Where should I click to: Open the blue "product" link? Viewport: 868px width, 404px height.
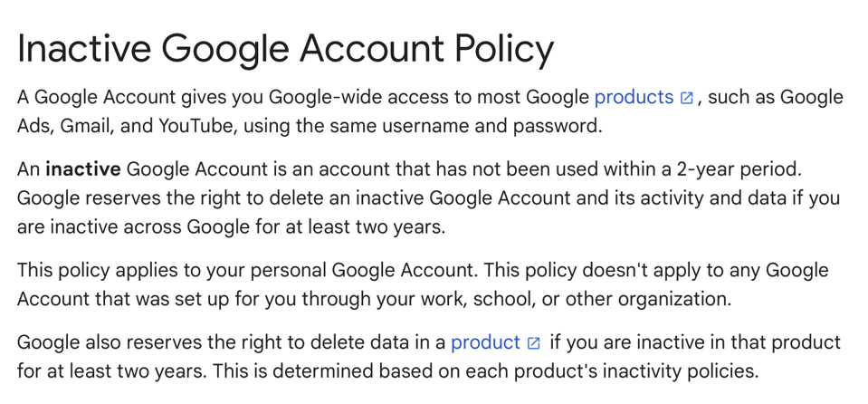point(485,342)
